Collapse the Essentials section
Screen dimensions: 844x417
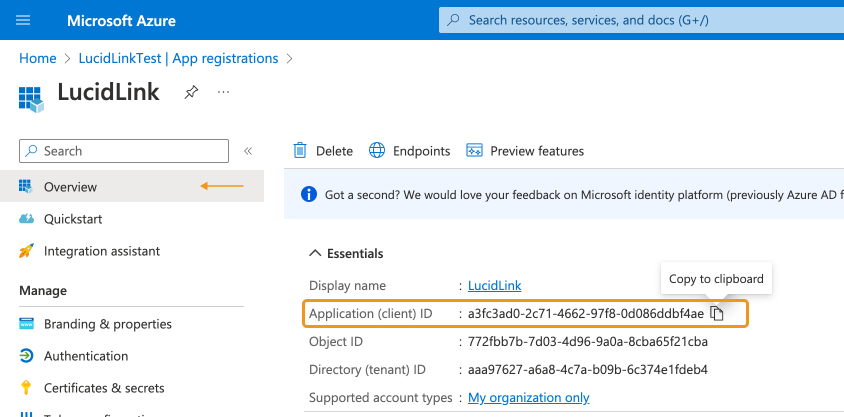tap(346, 253)
